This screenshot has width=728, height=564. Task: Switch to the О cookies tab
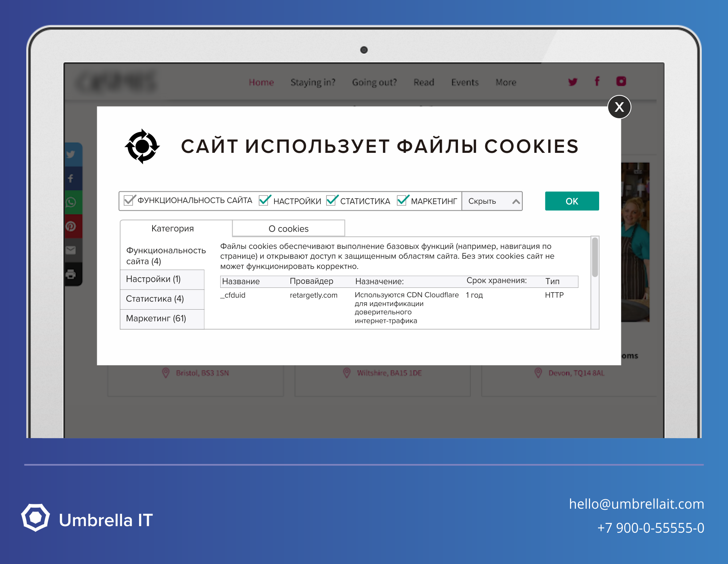coord(289,229)
